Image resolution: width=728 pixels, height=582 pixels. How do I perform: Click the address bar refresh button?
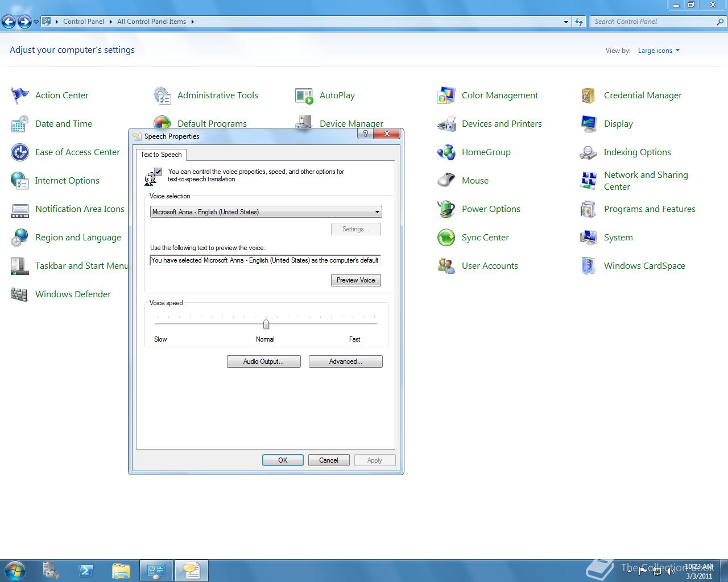click(x=579, y=22)
